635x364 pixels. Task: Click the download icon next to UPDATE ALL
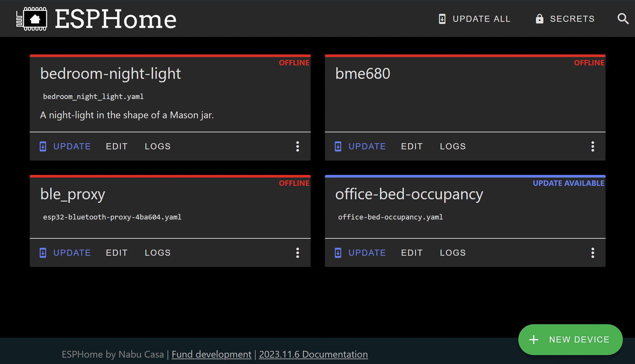pyautogui.click(x=441, y=19)
